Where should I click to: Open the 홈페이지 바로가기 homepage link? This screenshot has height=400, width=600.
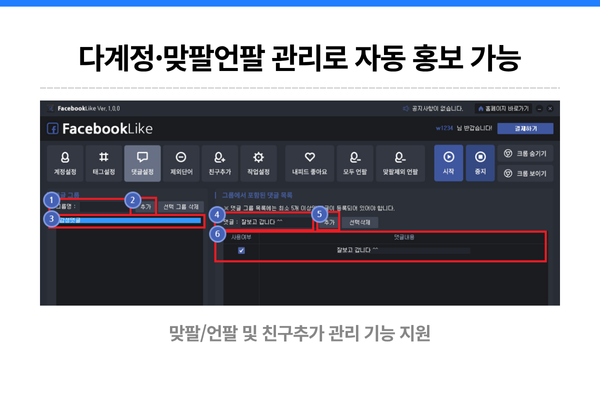[503, 109]
